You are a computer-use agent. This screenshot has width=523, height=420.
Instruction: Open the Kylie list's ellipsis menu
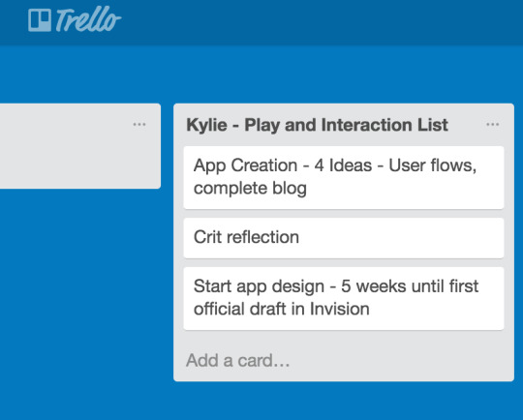[492, 125]
